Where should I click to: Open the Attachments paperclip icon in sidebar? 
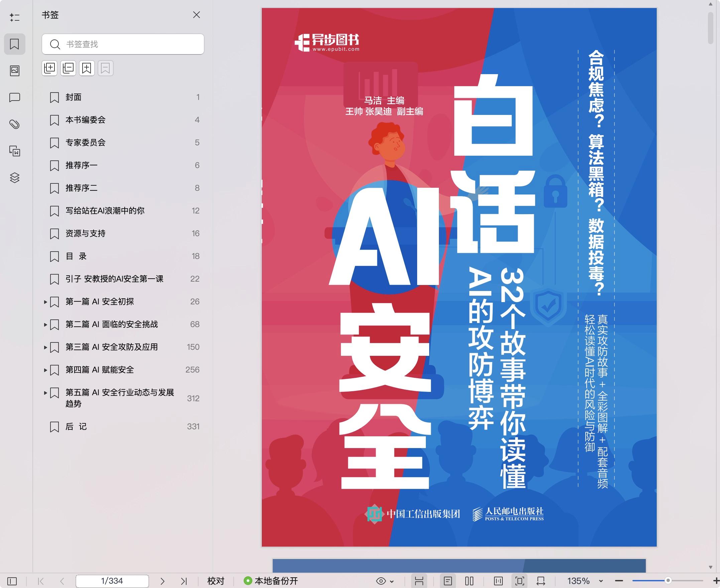click(15, 124)
